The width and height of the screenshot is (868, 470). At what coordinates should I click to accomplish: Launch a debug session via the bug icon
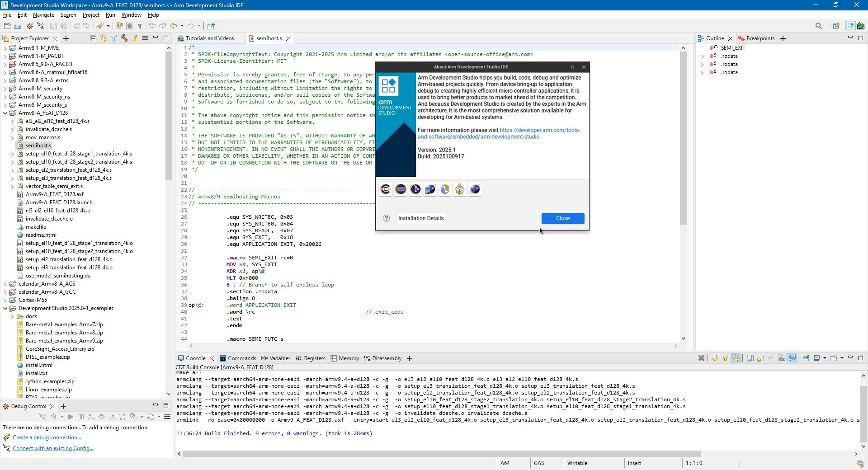[x=30, y=26]
